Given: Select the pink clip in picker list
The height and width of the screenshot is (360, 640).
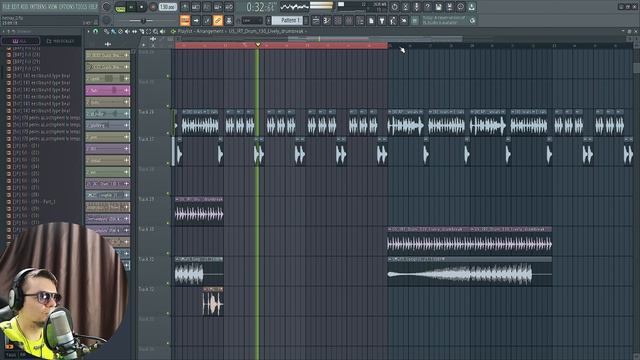Looking at the screenshot, I should coord(108,90).
